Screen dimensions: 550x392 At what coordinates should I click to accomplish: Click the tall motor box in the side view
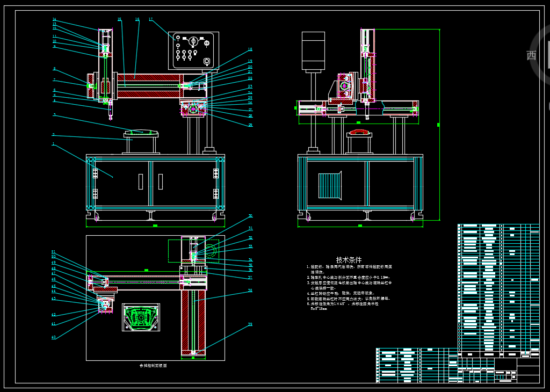pos(313,51)
